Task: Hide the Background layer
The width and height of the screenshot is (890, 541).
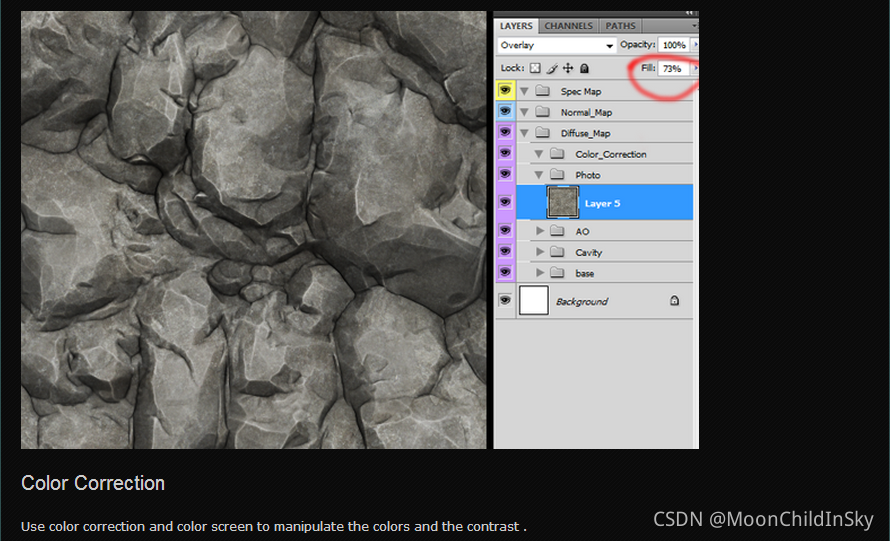Action: (x=505, y=300)
